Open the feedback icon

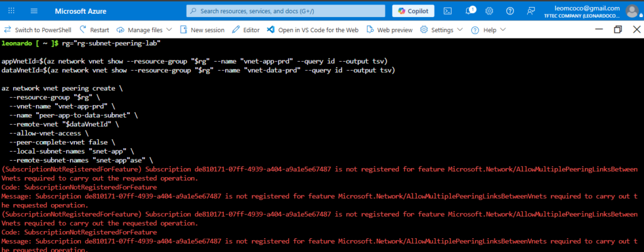coord(531,11)
